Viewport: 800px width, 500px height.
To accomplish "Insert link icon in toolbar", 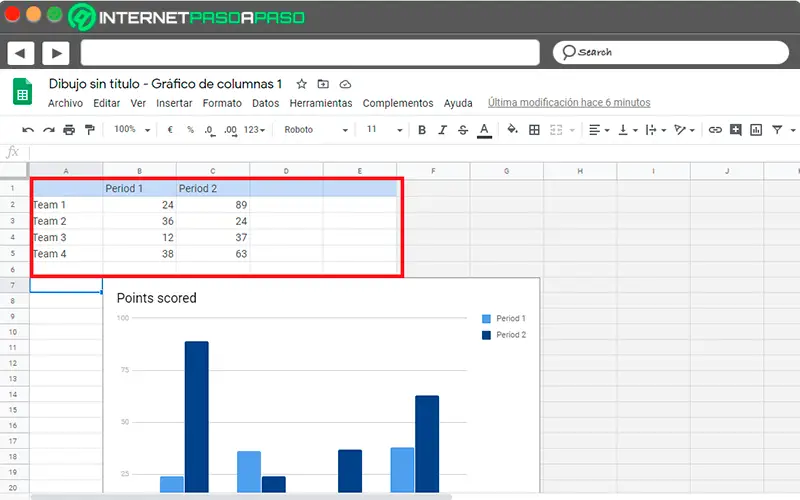I will click(715, 130).
